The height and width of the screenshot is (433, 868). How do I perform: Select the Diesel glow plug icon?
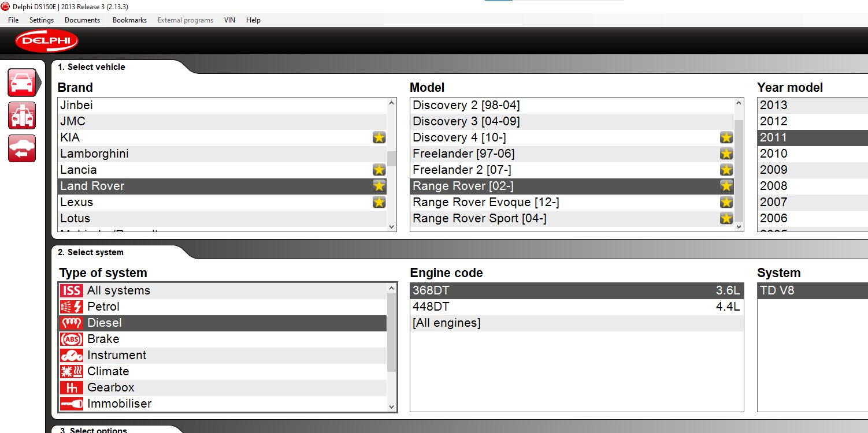72,323
